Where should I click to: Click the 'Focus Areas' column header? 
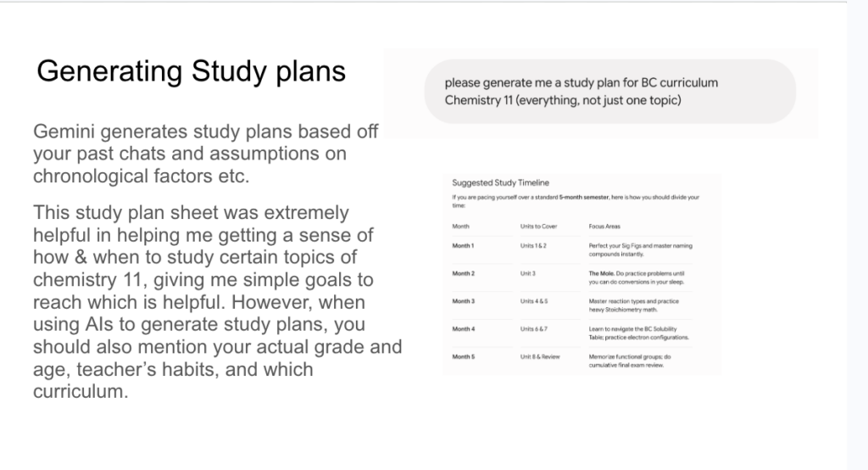pyautogui.click(x=604, y=227)
